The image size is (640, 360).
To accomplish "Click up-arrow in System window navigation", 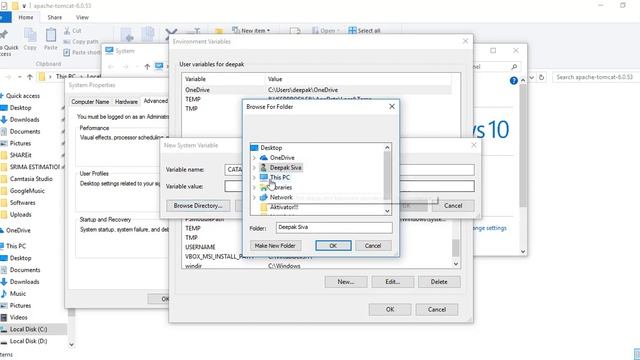I will (147, 67).
